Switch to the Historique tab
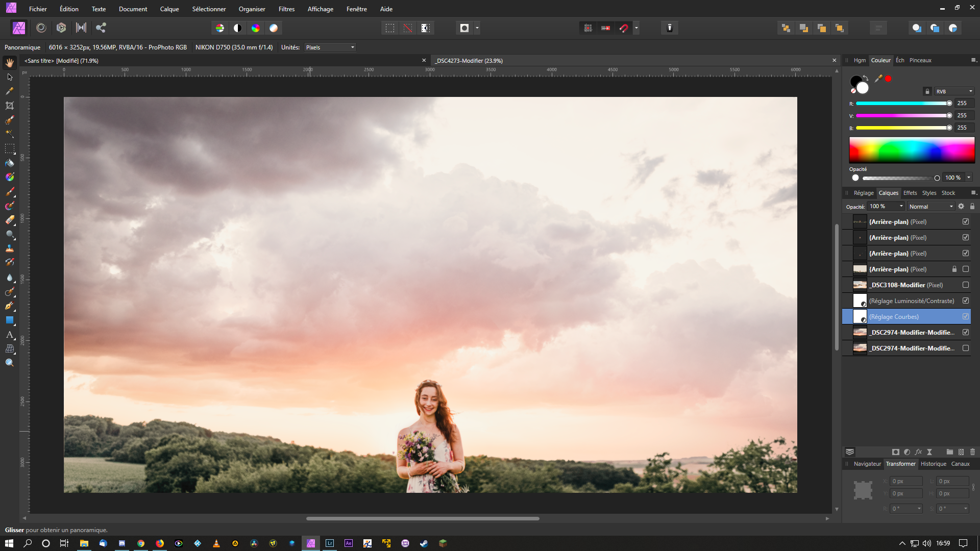 coord(933,464)
